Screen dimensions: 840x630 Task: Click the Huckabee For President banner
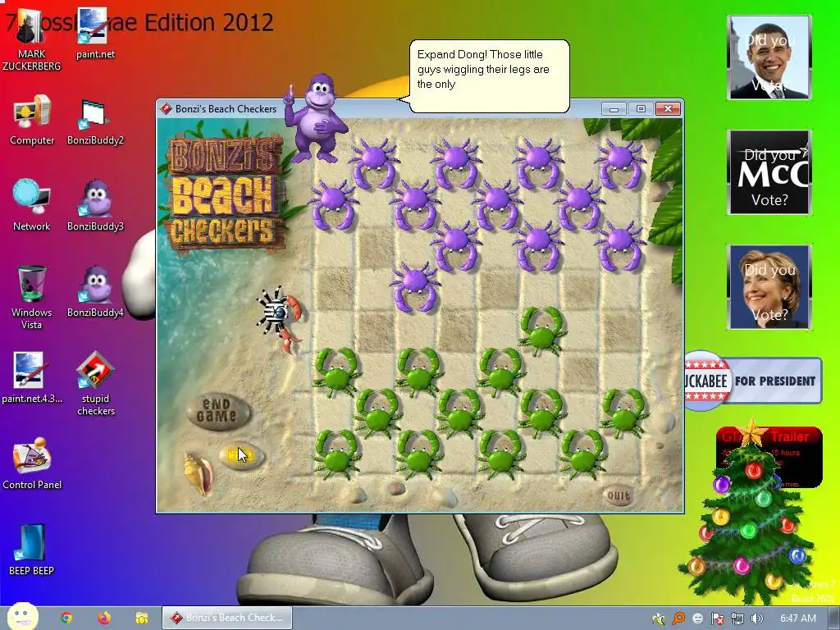(753, 381)
